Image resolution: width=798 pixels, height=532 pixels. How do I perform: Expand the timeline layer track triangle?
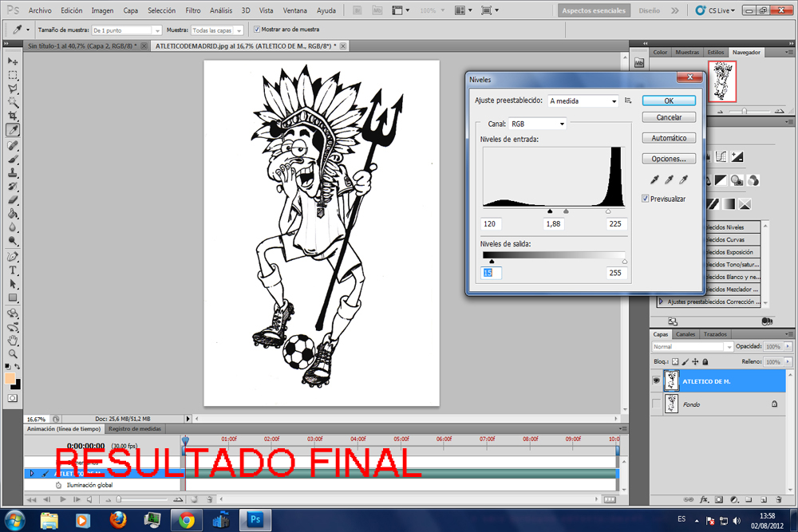(x=32, y=474)
